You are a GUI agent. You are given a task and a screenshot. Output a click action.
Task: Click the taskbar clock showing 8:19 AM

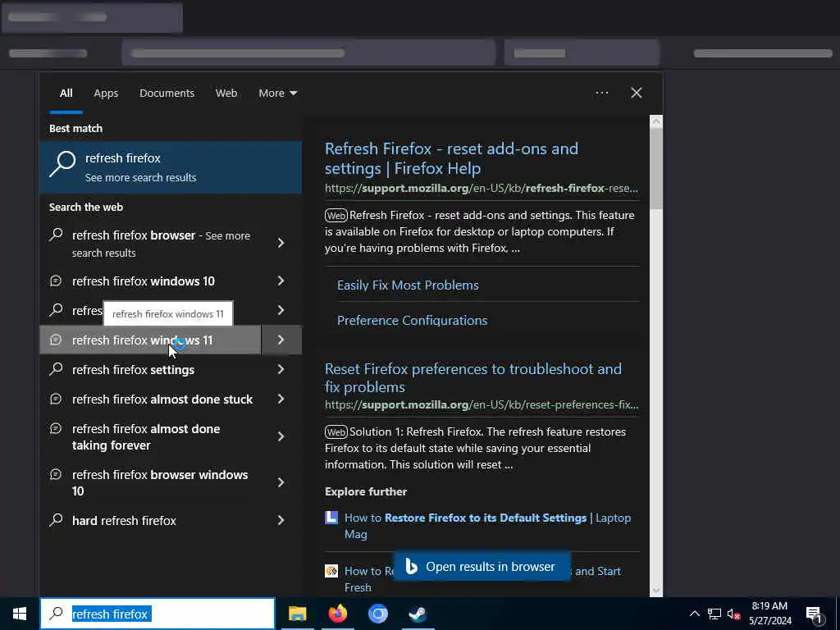coord(769,614)
